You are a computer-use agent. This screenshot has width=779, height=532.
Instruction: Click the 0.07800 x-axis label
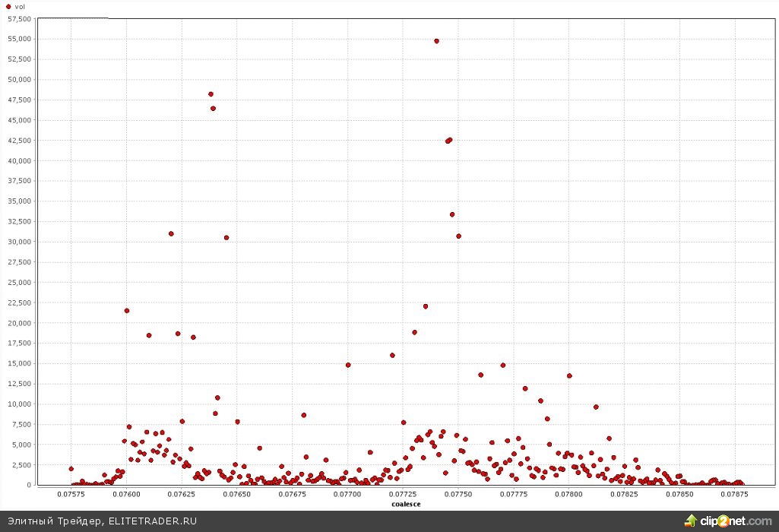pos(568,494)
